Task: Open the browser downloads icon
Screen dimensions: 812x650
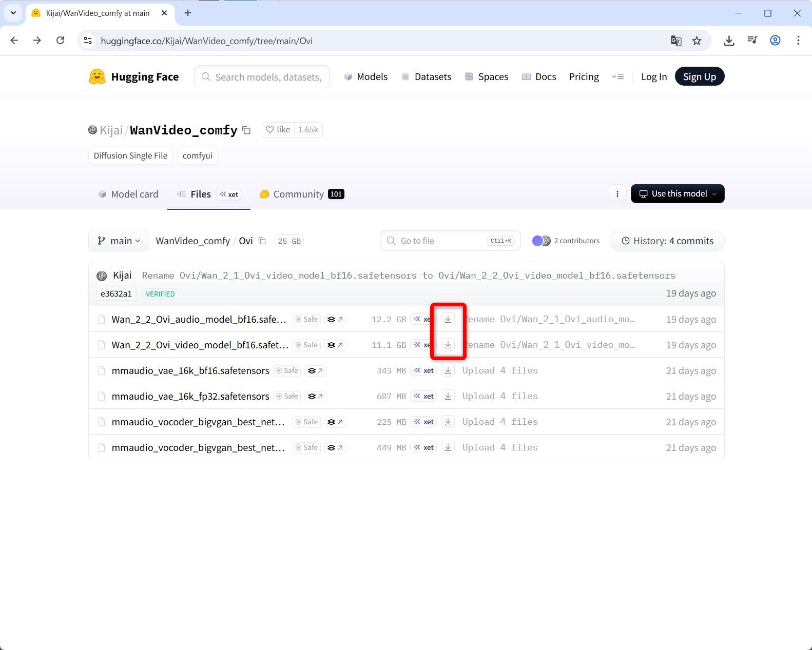Action: (729, 41)
